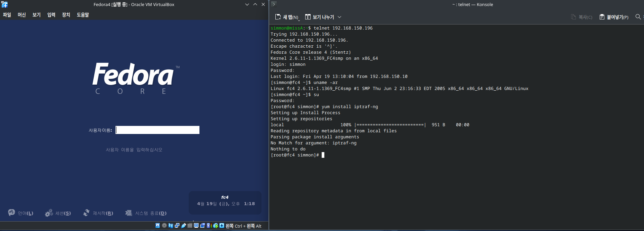The image size is (644, 231).
Task: Click the audio icon in VirtualBox status bar
Action: pos(171,226)
